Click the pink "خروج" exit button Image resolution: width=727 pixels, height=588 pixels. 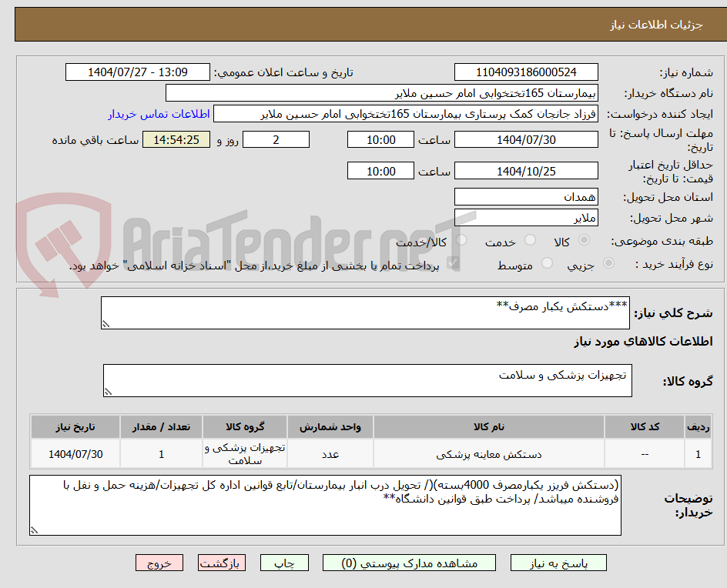click(x=159, y=563)
